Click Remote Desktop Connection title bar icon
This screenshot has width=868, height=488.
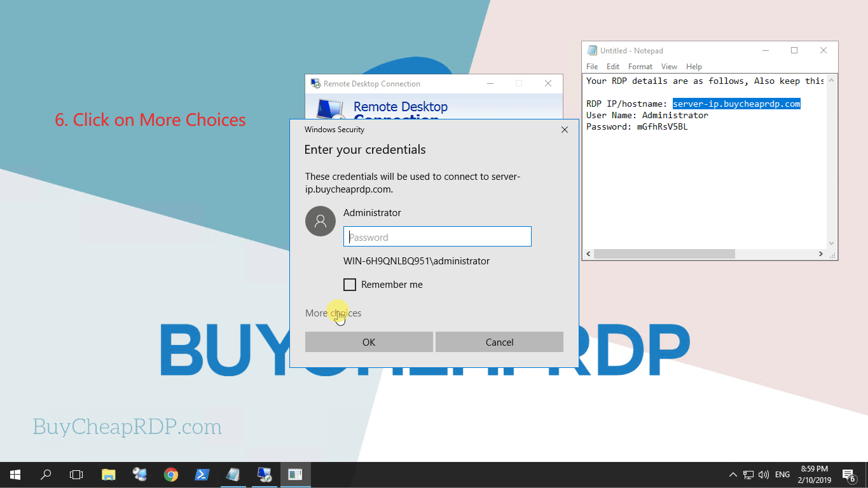point(315,83)
